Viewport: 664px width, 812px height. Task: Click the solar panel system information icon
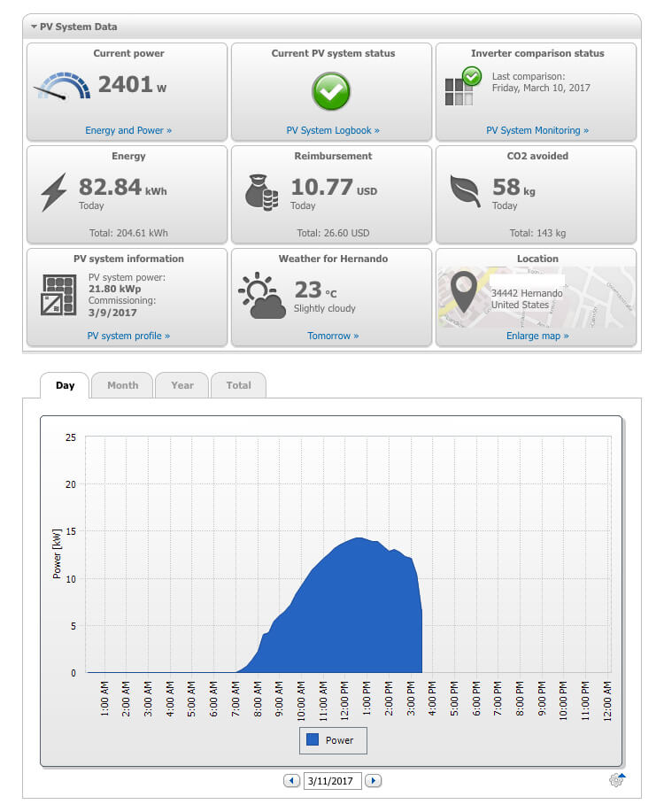[x=58, y=295]
